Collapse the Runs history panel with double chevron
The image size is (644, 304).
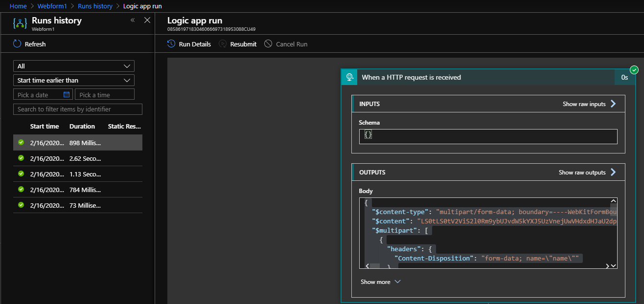pos(133,20)
